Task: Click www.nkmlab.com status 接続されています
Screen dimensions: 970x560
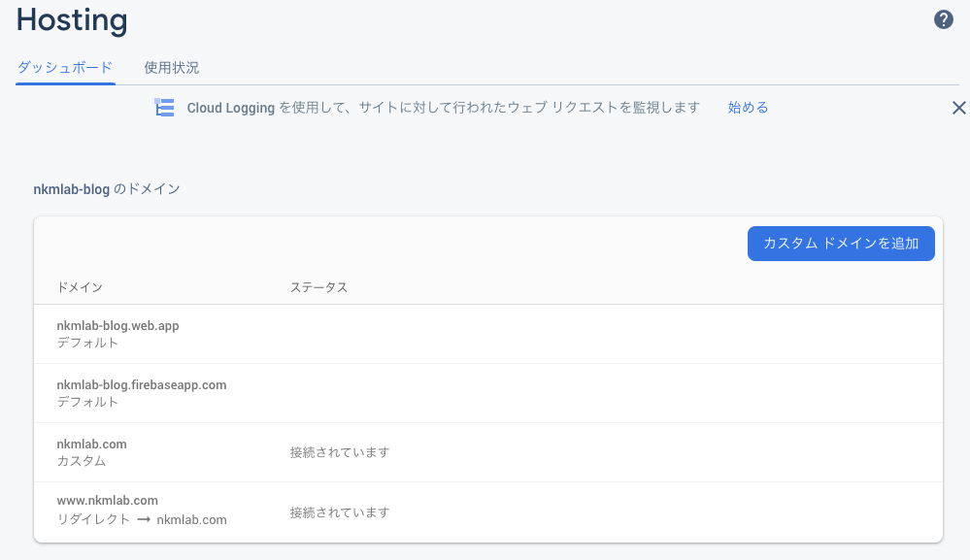Action: coord(340,512)
